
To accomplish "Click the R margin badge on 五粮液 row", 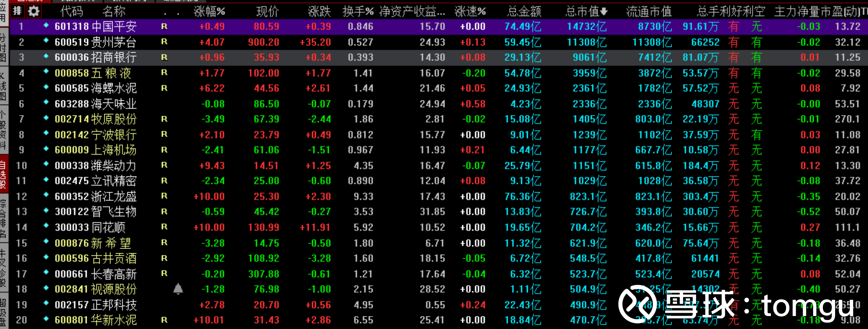I will pyautogui.click(x=164, y=73).
